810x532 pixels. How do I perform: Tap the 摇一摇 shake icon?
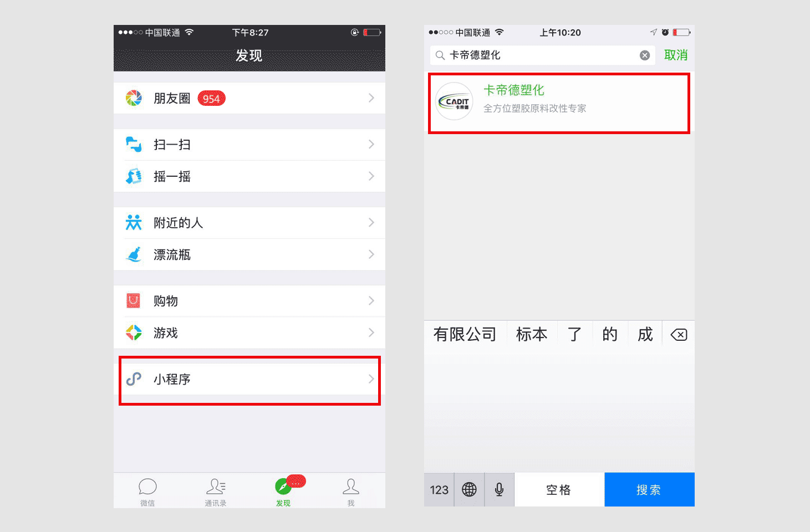[134, 176]
